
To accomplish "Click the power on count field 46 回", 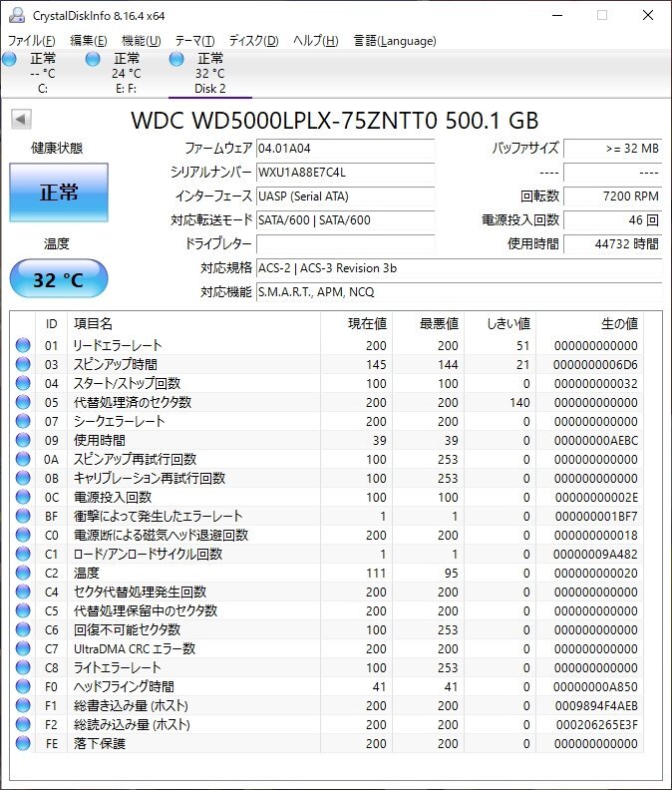I will pos(613,220).
